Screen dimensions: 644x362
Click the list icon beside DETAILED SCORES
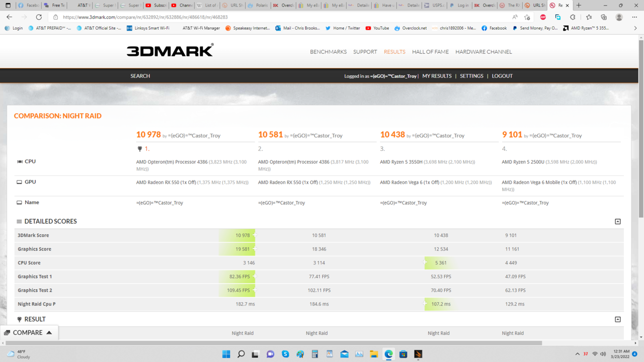[x=19, y=221]
